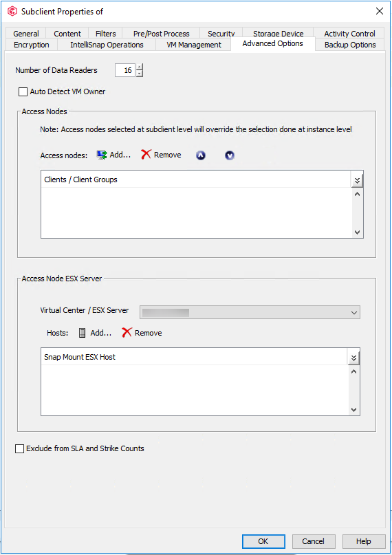Click Access Nodes list scrollbar down arrow
This screenshot has height=555, width=392.
pos(357,232)
